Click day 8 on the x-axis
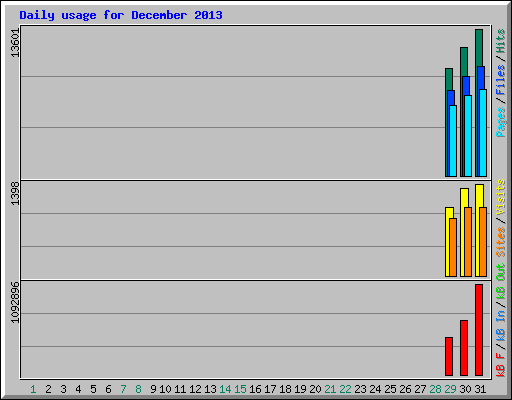The image size is (512, 400). (138, 389)
